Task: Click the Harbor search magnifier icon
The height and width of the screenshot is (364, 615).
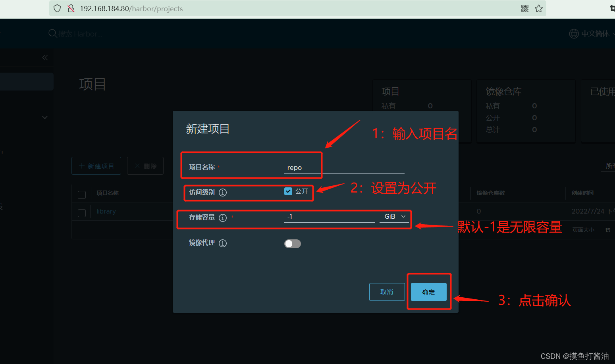Action: click(x=52, y=33)
